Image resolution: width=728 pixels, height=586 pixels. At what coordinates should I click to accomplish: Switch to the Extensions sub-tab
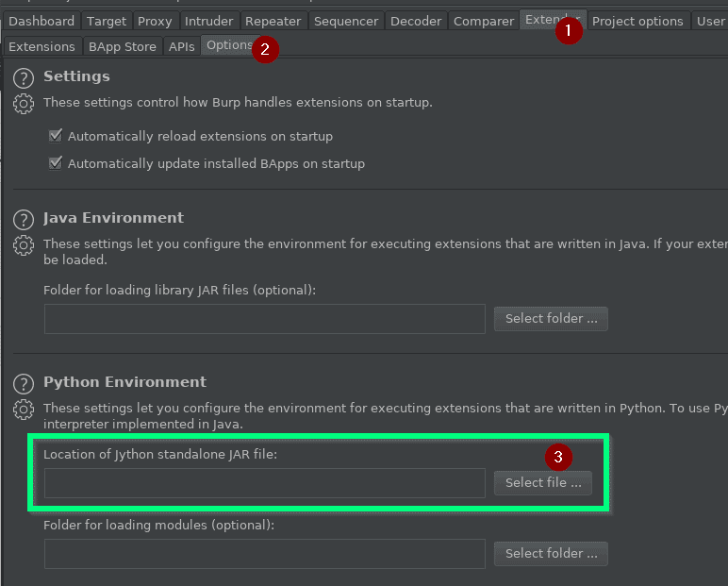pyautogui.click(x=41, y=46)
